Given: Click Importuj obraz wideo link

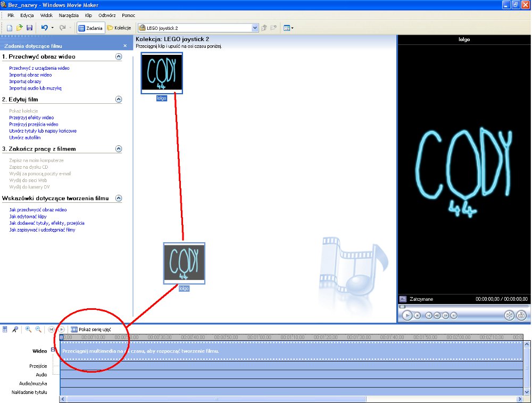Looking at the screenshot, I should pyautogui.click(x=30, y=75).
